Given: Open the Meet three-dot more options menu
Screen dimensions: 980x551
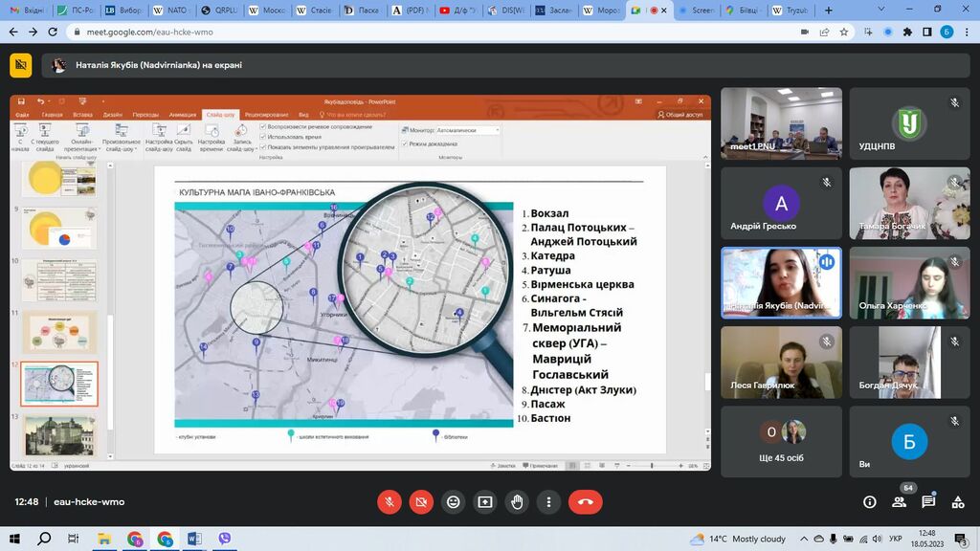Looking at the screenshot, I should tap(548, 501).
